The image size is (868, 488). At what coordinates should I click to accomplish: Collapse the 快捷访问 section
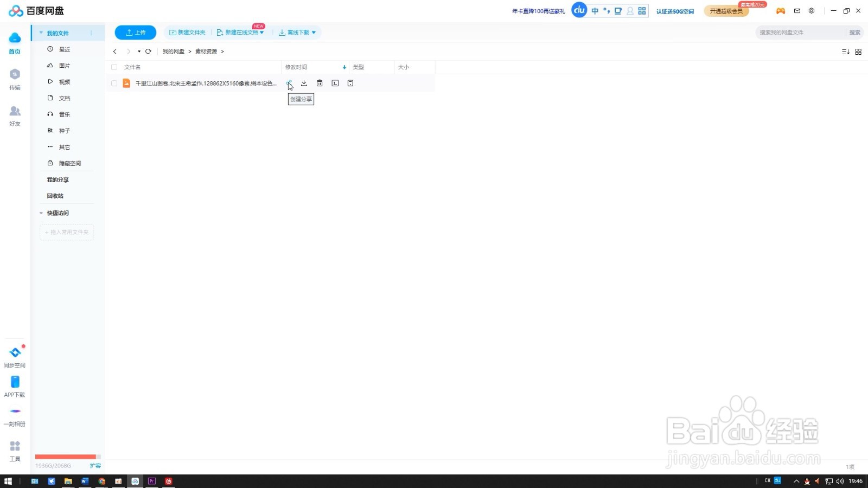(41, 213)
